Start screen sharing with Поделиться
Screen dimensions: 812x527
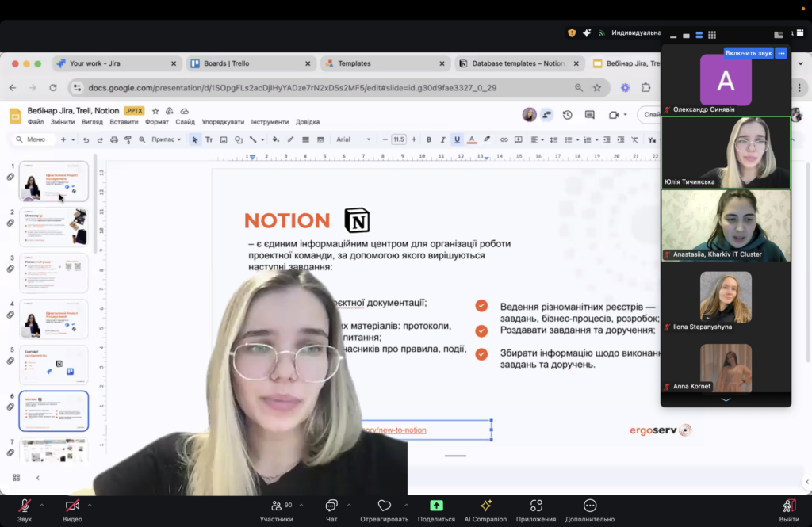click(437, 510)
